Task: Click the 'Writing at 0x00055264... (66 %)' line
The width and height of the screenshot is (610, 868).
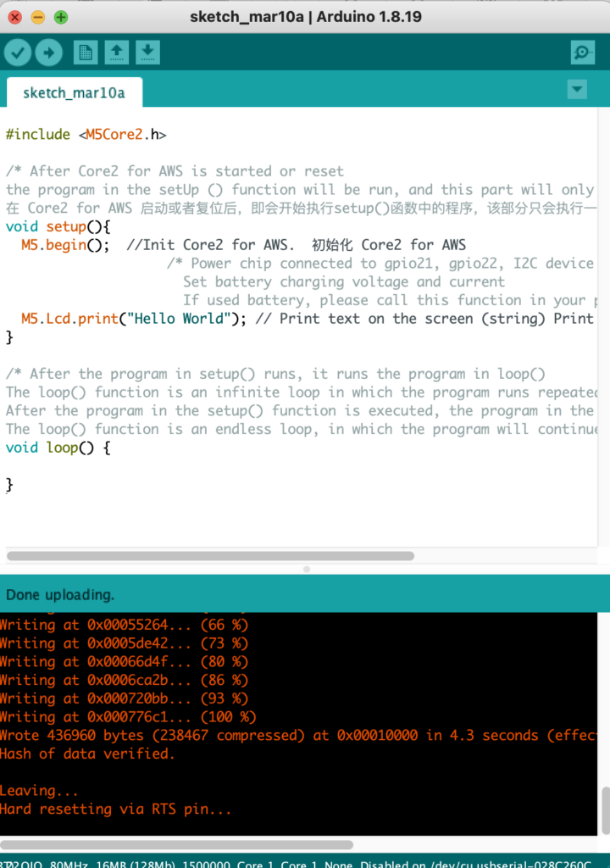Action: pyautogui.click(x=124, y=625)
